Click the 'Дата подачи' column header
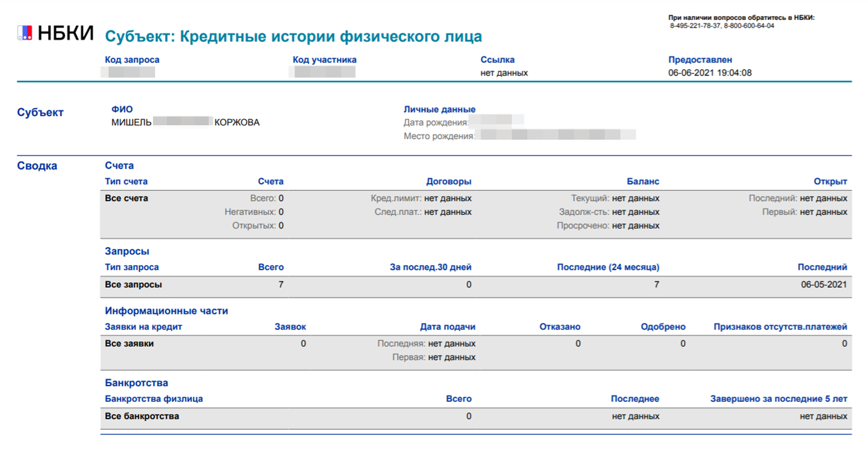The image size is (868, 457). 448,327
